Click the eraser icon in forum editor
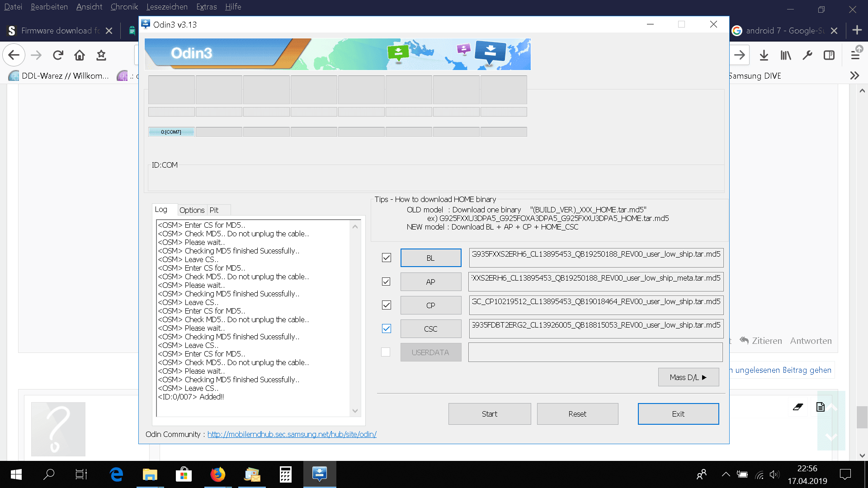The height and width of the screenshot is (488, 868). pos(798,407)
